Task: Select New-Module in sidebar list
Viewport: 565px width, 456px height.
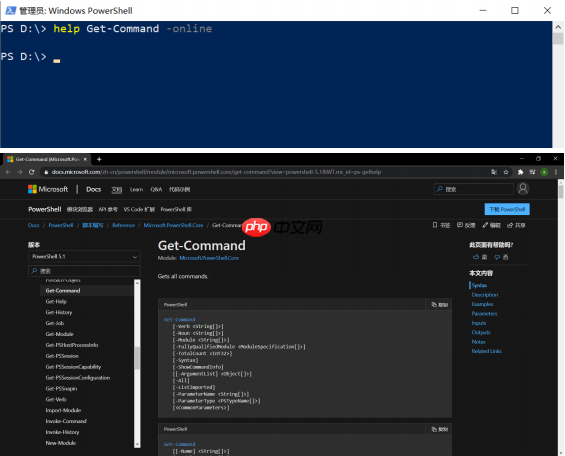Action: click(x=61, y=443)
